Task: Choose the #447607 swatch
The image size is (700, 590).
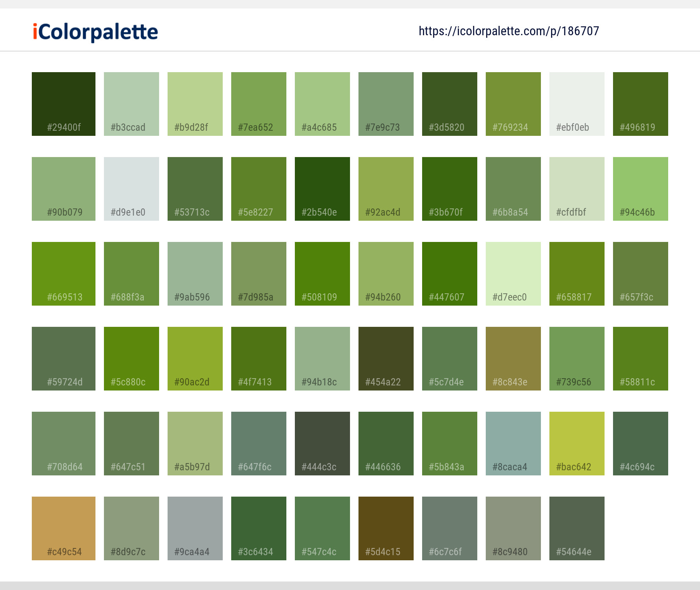Action: coord(450,274)
